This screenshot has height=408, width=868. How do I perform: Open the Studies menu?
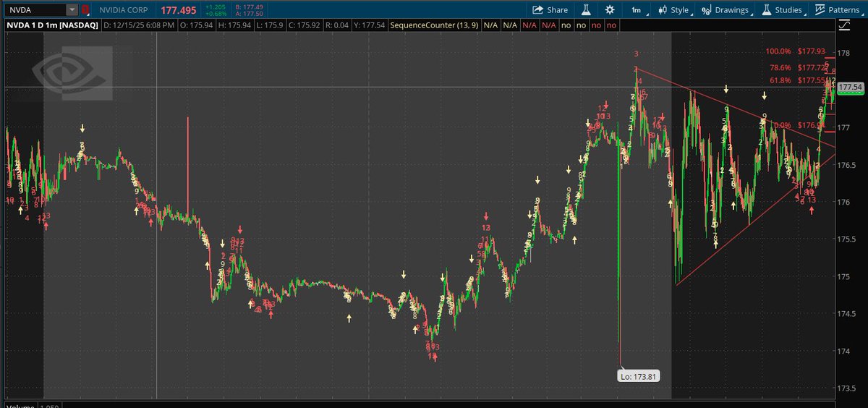[x=781, y=10]
